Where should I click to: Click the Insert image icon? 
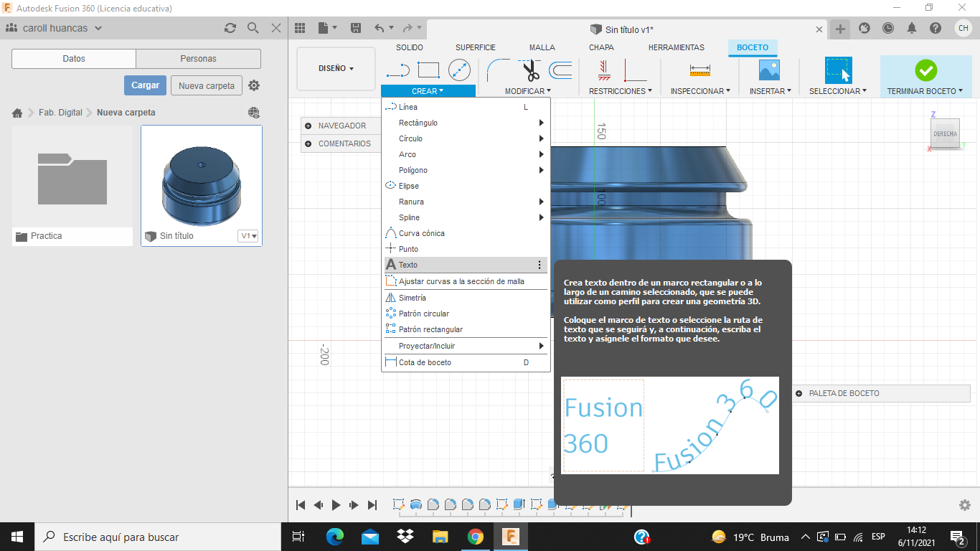tap(770, 70)
